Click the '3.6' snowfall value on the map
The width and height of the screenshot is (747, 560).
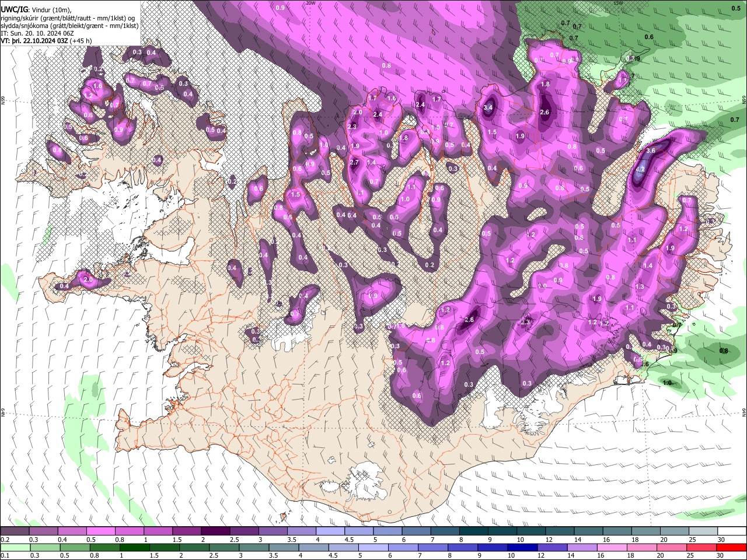(651, 150)
